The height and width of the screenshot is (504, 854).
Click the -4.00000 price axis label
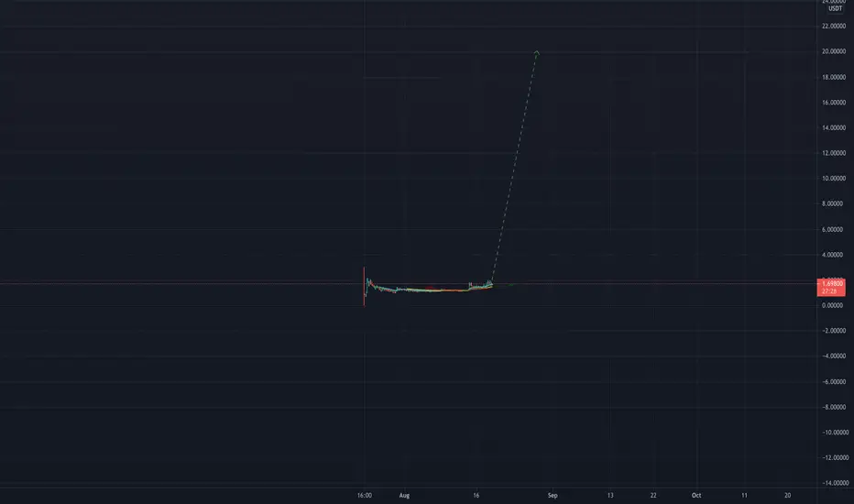[x=834, y=356]
